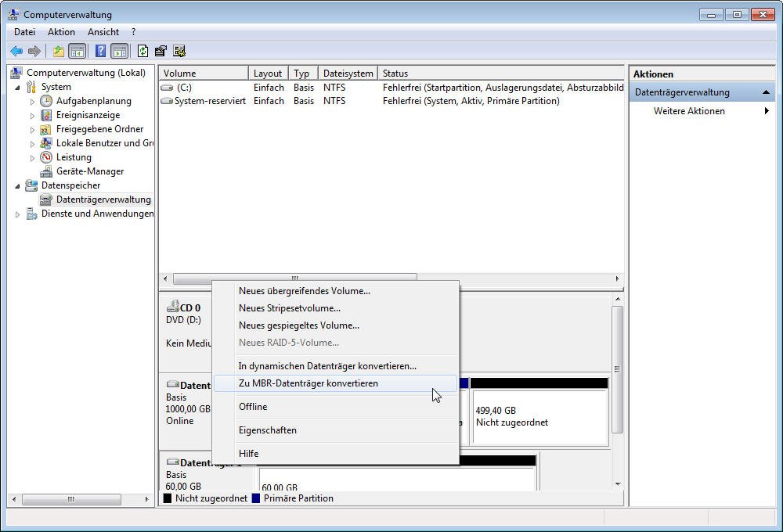Click the Properties toolbar icon beside the Refresh icon

tap(161, 51)
